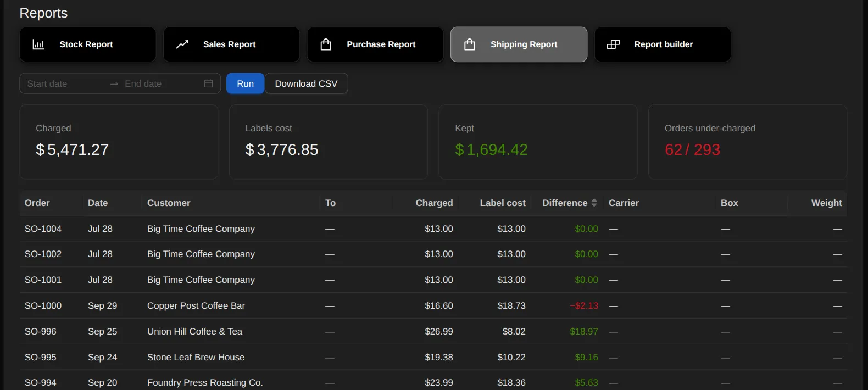Screen dimensions: 868x390
Task: Click the -$2.13 difference value
Action: (584, 305)
